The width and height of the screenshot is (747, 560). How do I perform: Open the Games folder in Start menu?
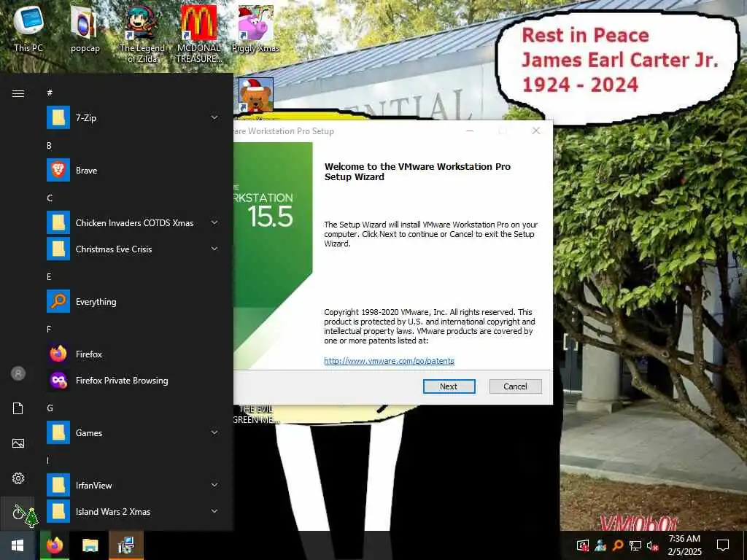click(x=133, y=433)
